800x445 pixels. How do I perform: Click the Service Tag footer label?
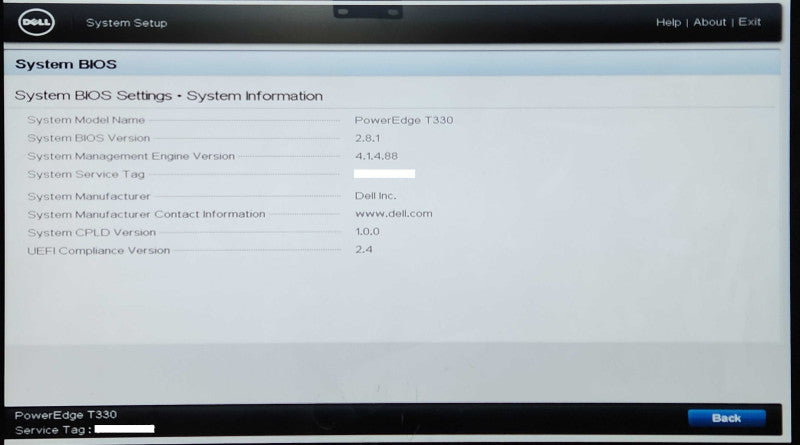(x=53, y=430)
